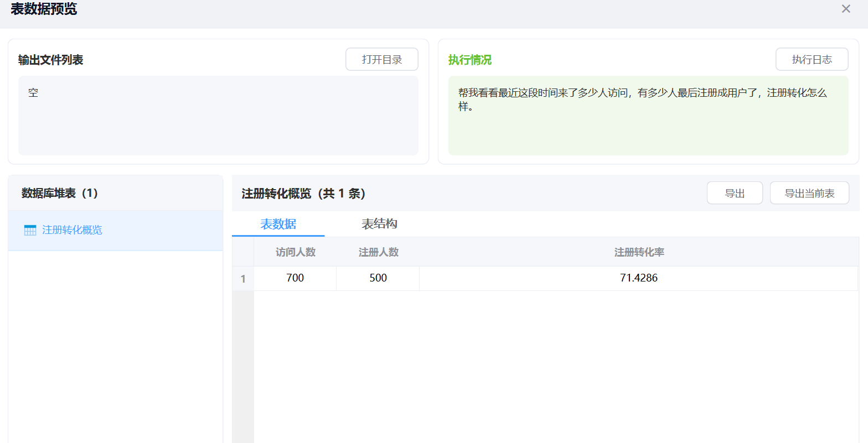Click the 注册人数 column header

[378, 252]
